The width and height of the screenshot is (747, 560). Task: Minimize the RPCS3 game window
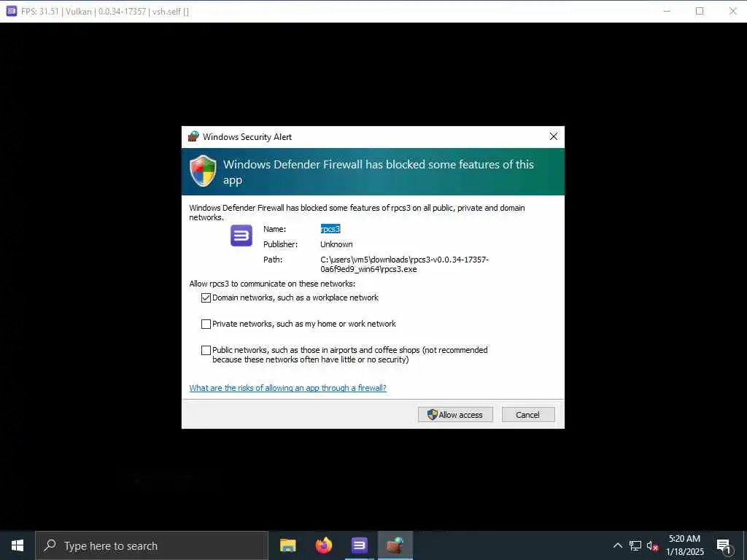click(x=667, y=11)
